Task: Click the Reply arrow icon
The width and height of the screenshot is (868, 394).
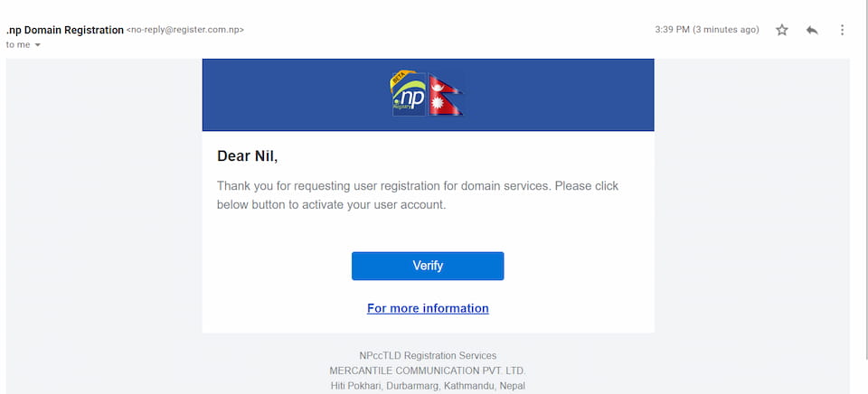Action: pos(812,30)
